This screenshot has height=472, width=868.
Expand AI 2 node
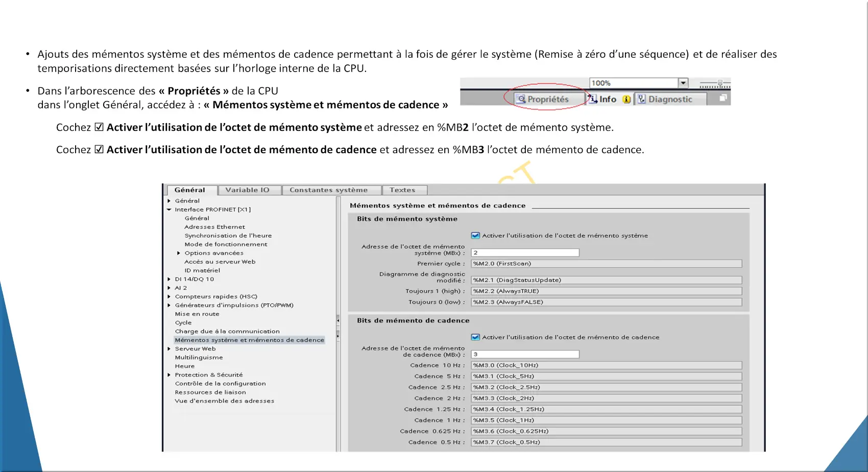coord(169,288)
